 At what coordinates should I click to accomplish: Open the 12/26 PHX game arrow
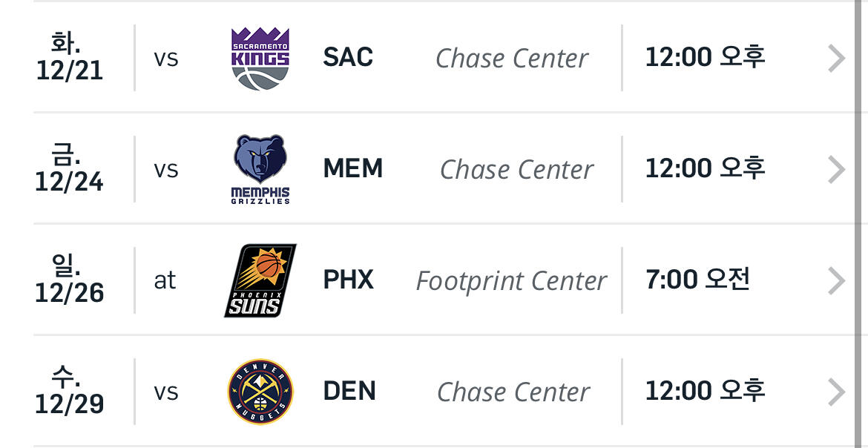click(836, 280)
